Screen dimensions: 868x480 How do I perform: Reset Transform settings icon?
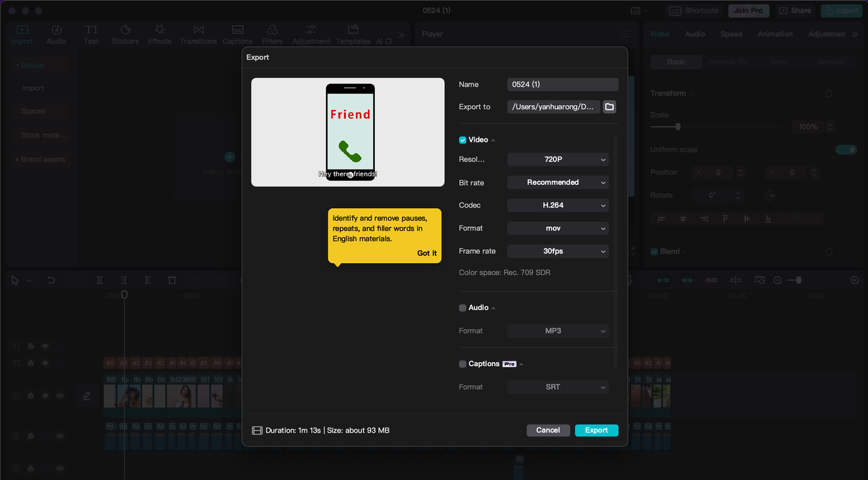829,94
